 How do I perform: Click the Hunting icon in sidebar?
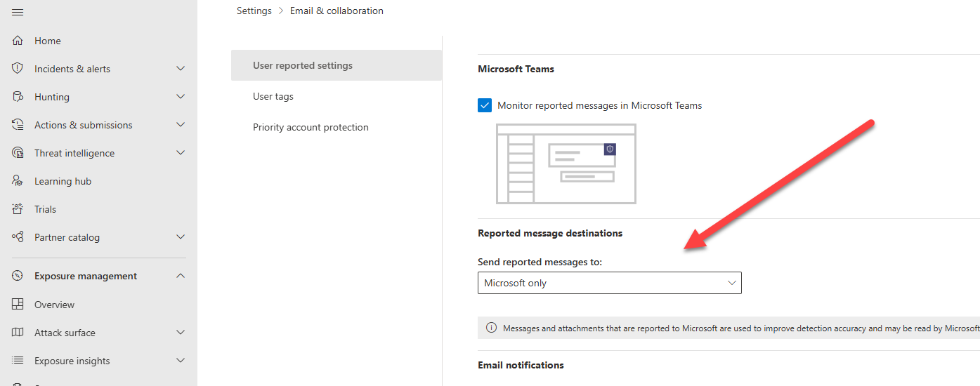click(18, 97)
